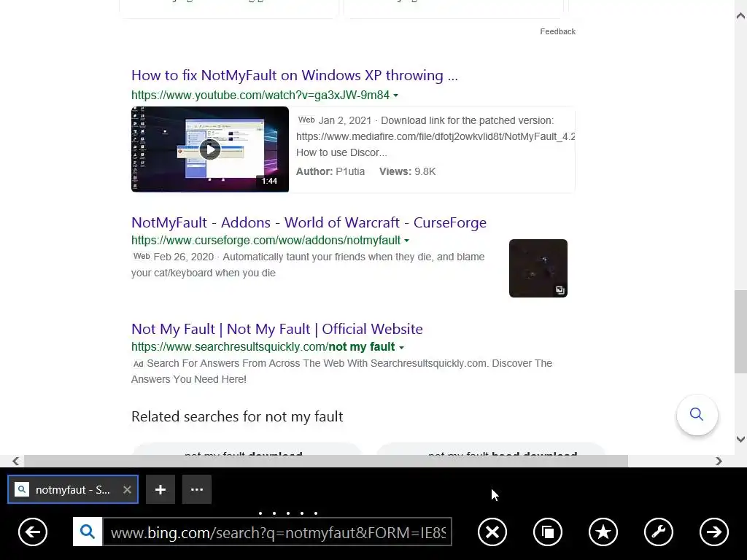This screenshot has width=747, height=560.
Task: Play the NotMyFault YouTube video thumbnail
Action: [x=210, y=149]
